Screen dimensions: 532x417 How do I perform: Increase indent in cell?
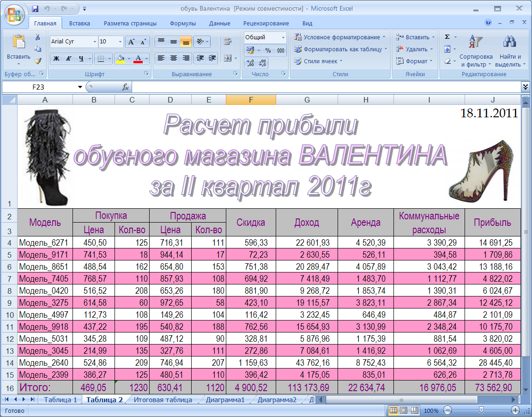(212, 58)
